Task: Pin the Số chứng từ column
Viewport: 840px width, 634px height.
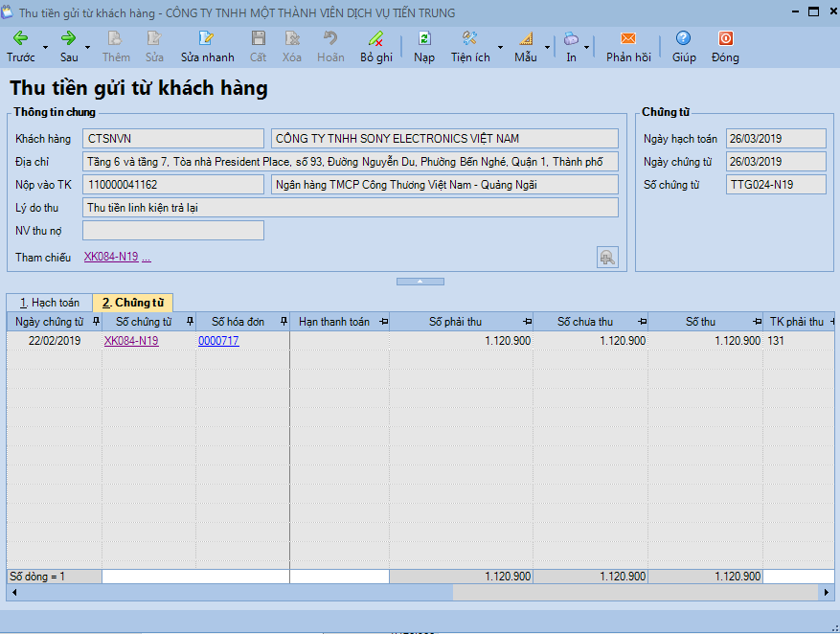Action: pos(190,321)
